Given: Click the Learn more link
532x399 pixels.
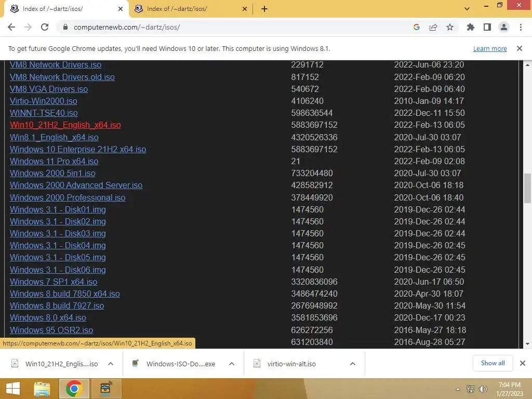Looking at the screenshot, I should [x=490, y=48].
